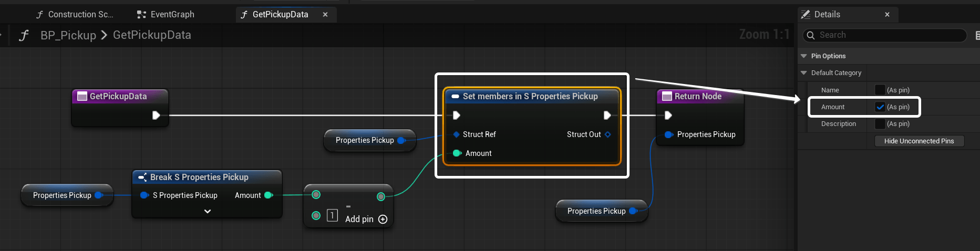Screen dimensions: 980x251
Task: Close the GetPickupData tab
Action: (325, 15)
